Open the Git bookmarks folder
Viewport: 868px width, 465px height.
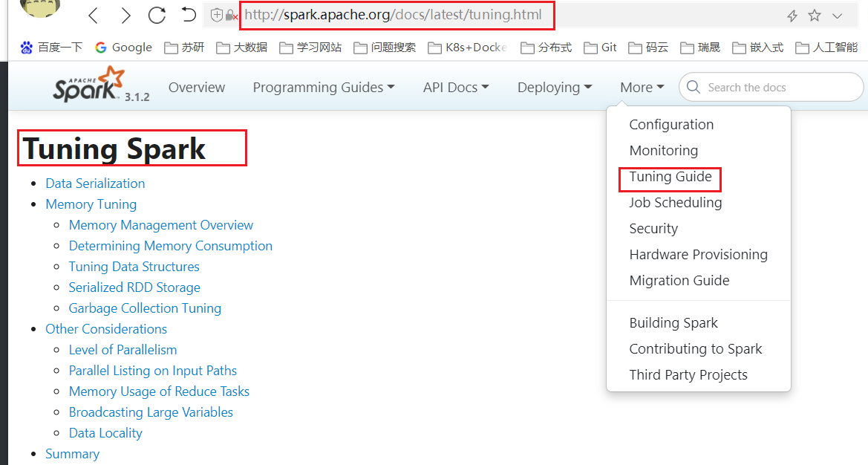tap(600, 48)
